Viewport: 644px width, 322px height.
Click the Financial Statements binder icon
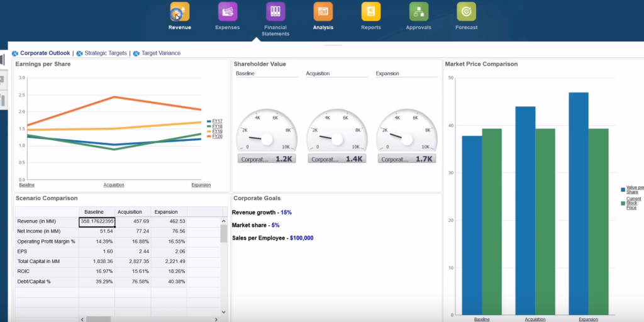[x=275, y=12]
